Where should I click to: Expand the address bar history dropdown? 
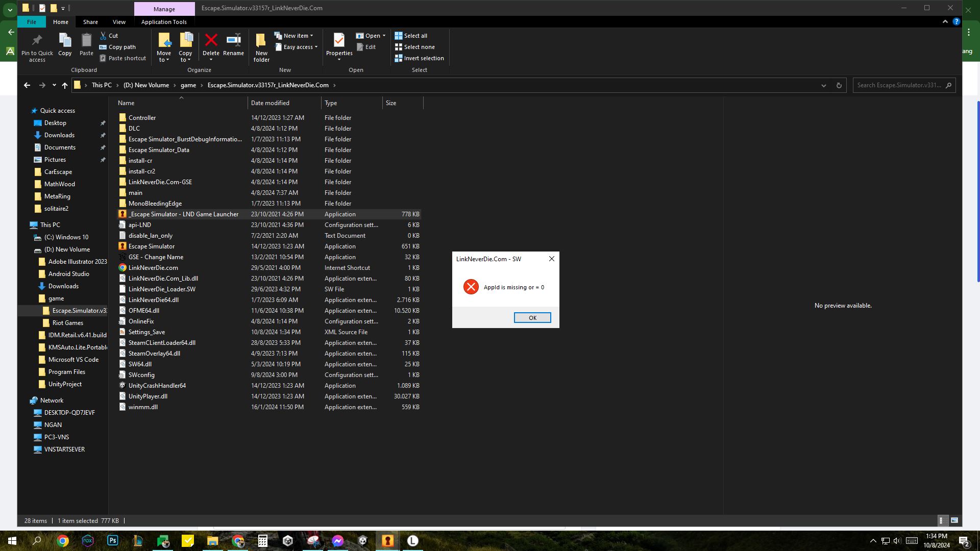point(823,85)
